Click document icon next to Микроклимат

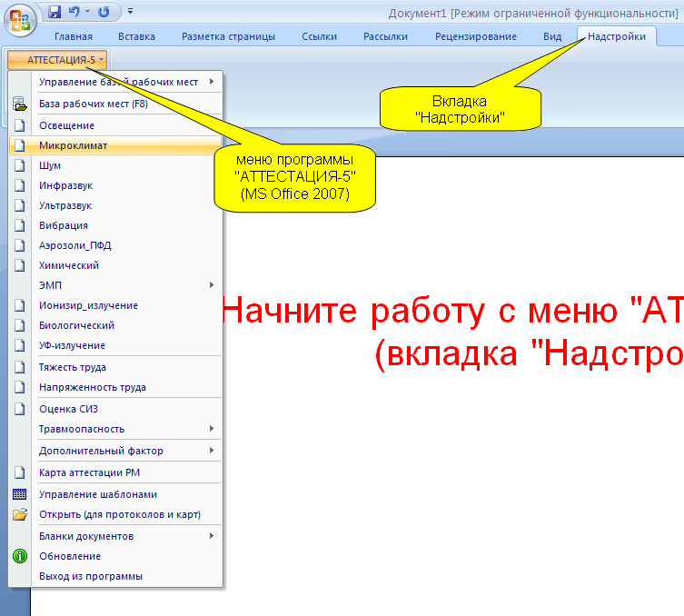coord(20,145)
